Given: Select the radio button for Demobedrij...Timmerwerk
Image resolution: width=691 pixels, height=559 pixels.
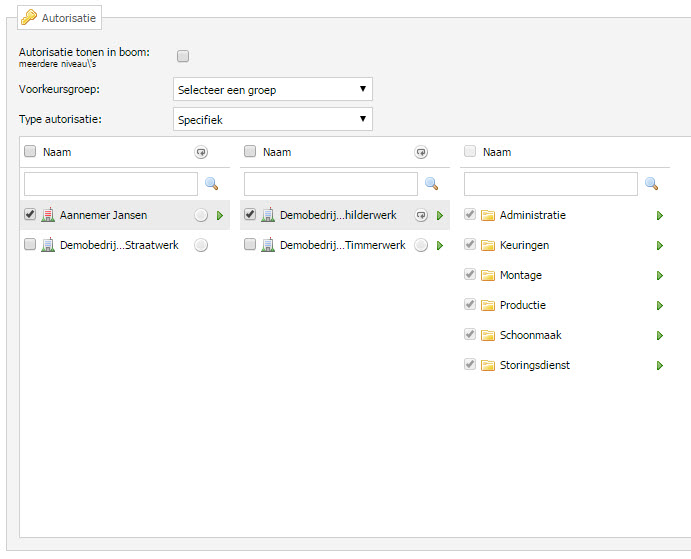Looking at the screenshot, I should 421,245.
